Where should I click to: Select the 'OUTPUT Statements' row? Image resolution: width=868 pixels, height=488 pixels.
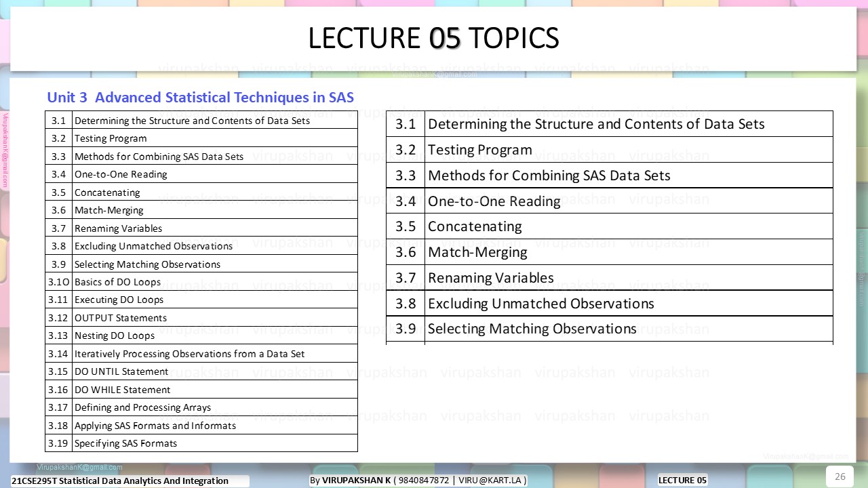[201, 318]
